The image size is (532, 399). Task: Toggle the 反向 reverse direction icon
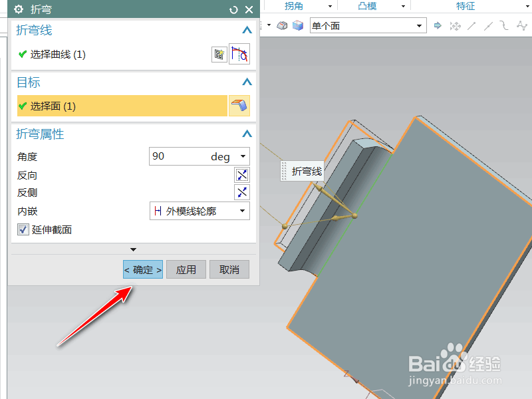tap(242, 175)
